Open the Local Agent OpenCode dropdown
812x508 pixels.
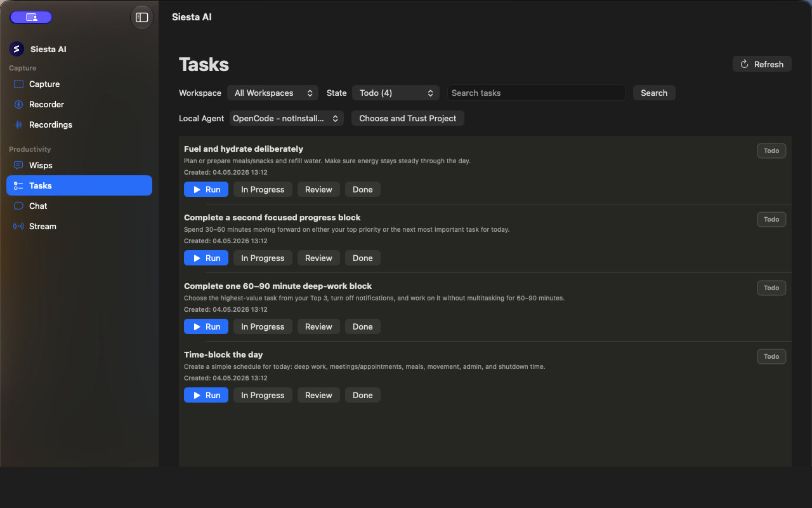click(286, 118)
